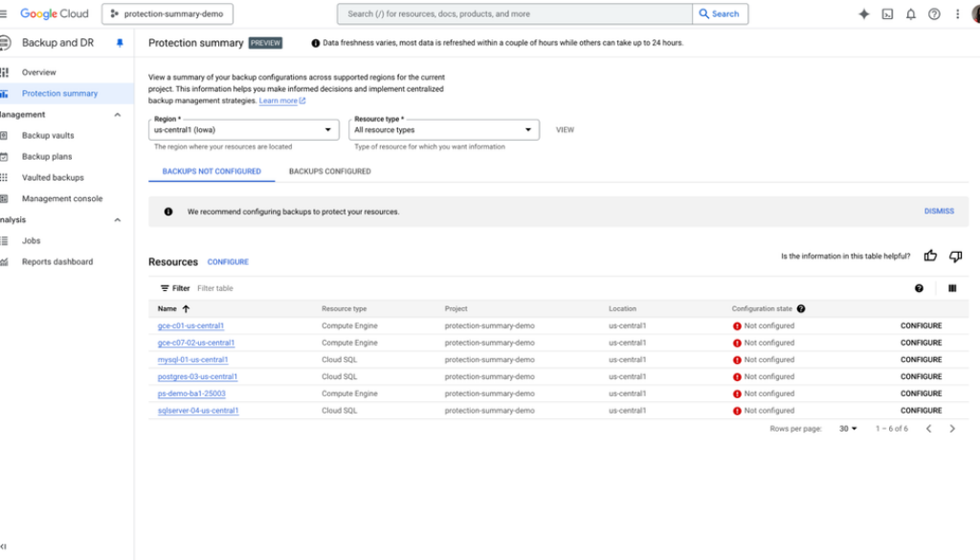Viewport: 980px width, 560px height.
Task: Collapse the Analysis section
Action: pyautogui.click(x=118, y=220)
